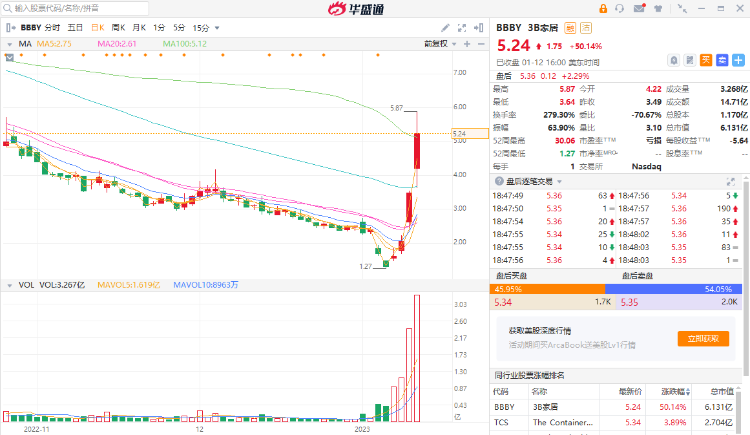Click the orange lock icon in title bar
The height and width of the screenshot is (435, 750).
[603, 8]
